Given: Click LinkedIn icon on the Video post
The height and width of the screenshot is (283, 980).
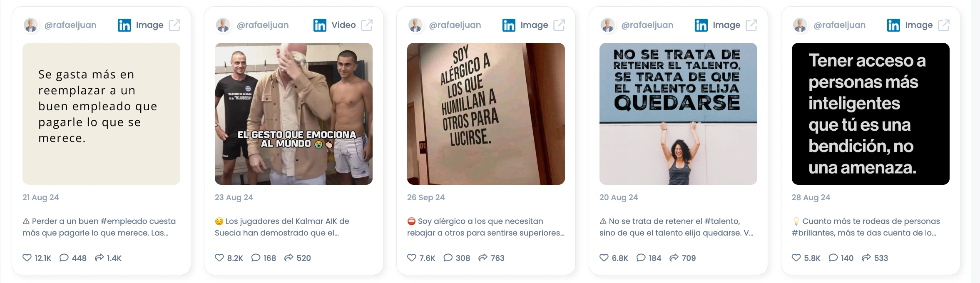Looking at the screenshot, I should pos(320,25).
